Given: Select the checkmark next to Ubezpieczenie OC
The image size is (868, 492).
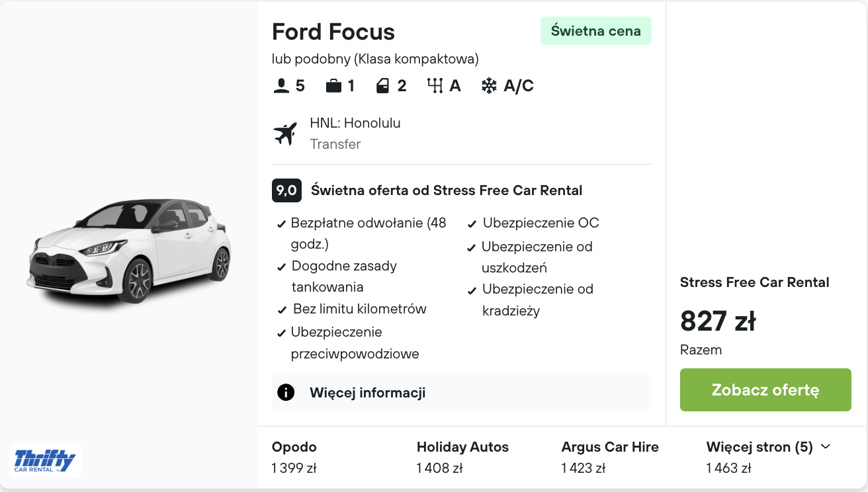Looking at the screenshot, I should coord(472,224).
